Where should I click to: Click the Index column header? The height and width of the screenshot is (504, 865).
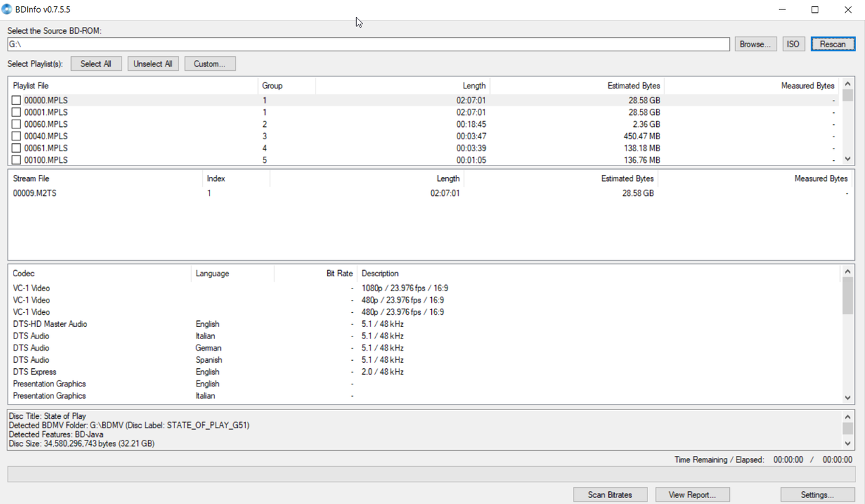click(x=236, y=178)
